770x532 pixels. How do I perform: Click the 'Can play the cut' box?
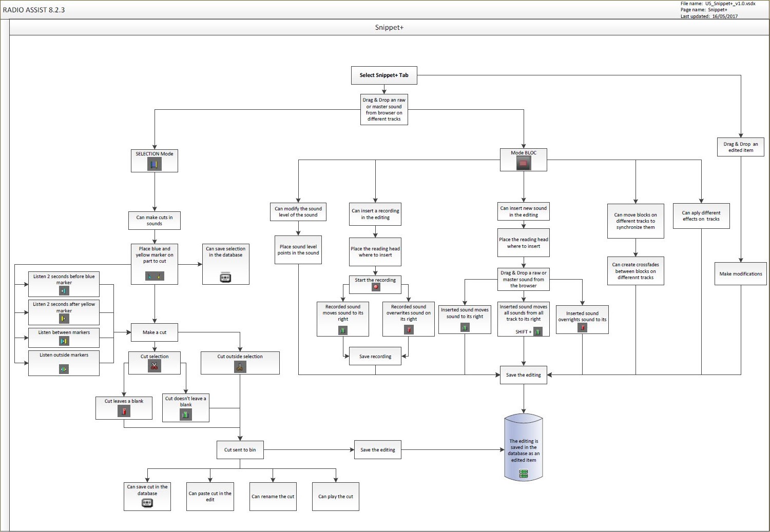[336, 497]
